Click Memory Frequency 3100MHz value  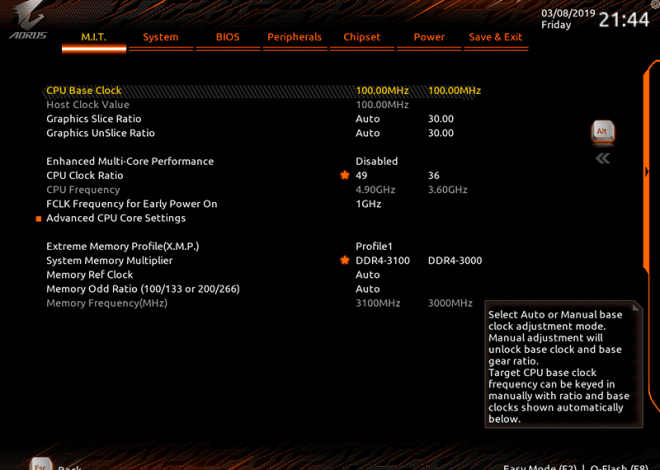pos(378,303)
